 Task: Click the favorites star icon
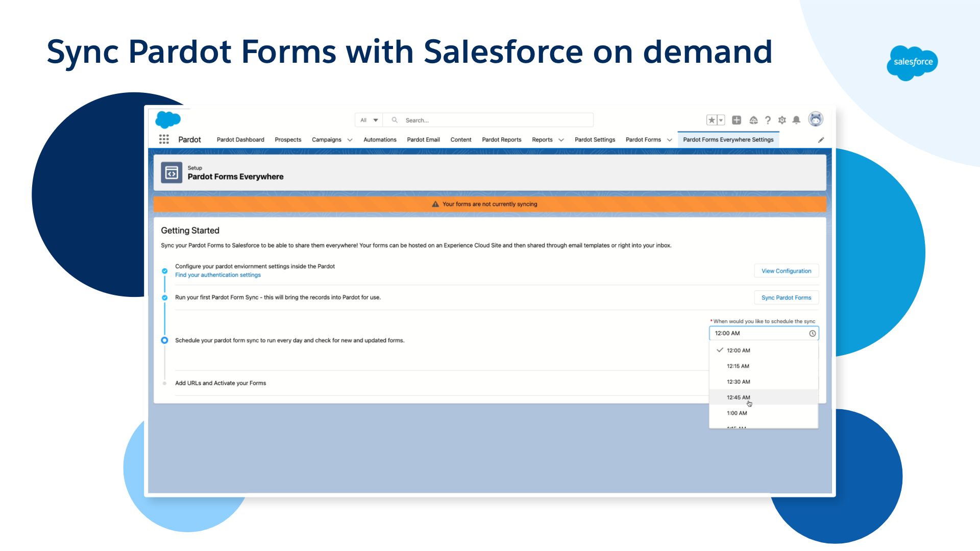(x=711, y=120)
